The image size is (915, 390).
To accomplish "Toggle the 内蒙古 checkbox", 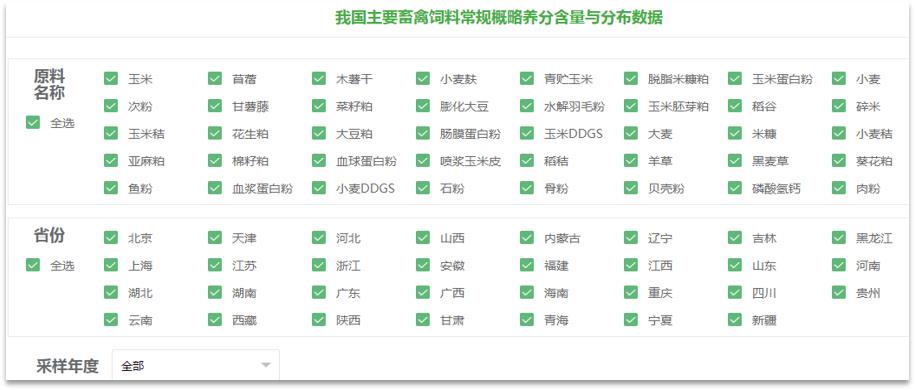I will (527, 237).
